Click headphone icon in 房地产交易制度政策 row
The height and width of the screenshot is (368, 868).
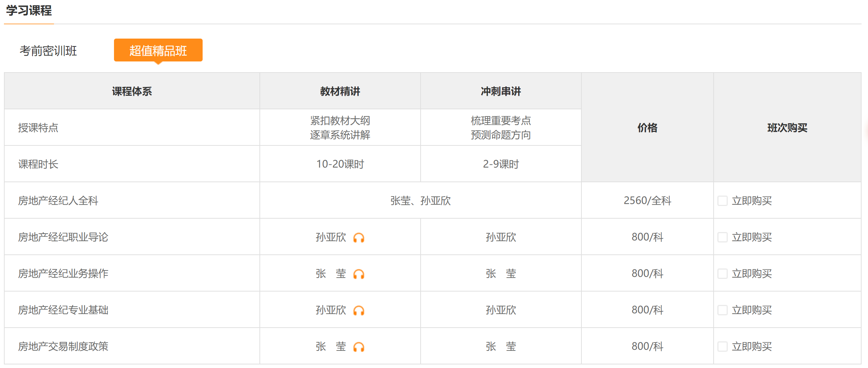click(x=358, y=347)
